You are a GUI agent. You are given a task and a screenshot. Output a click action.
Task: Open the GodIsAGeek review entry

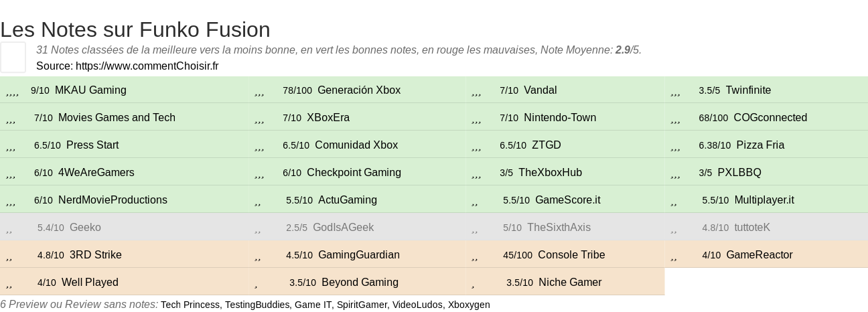(x=343, y=228)
